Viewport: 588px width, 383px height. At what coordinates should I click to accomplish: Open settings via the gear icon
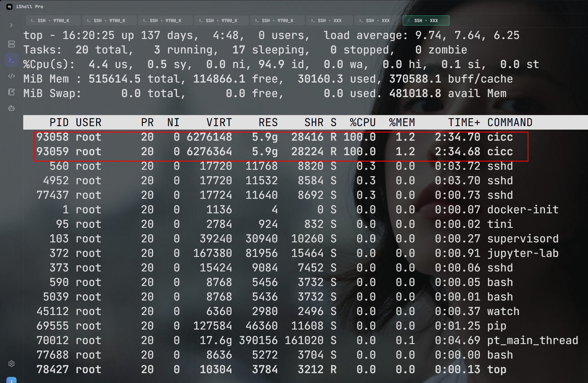coord(11,364)
